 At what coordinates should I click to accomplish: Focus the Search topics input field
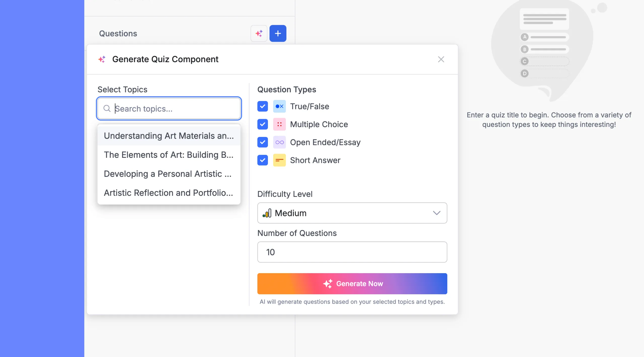coord(169,109)
